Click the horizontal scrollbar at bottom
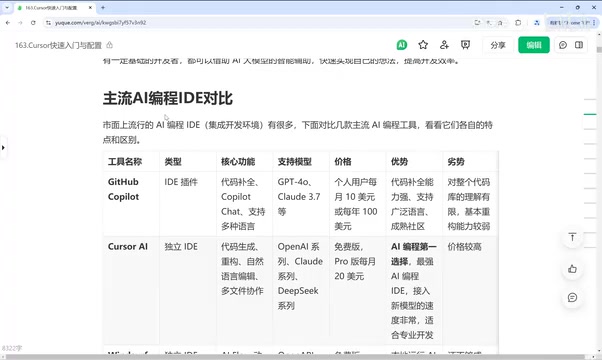Viewport: 602px width, 360px height. point(296,357)
